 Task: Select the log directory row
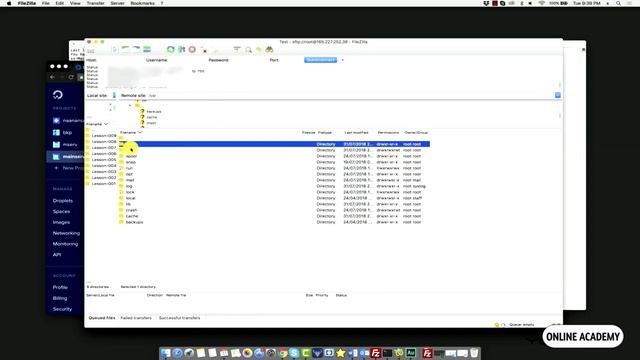[x=274, y=186]
